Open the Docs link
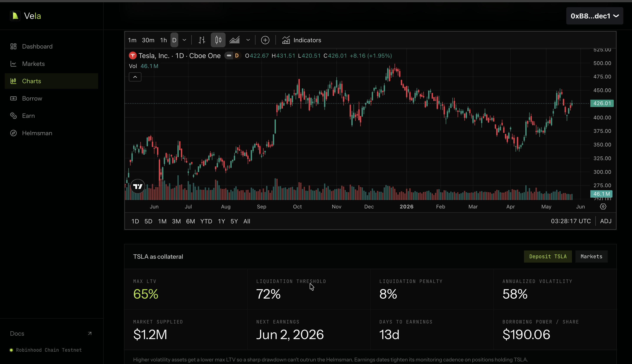 pos(17,333)
